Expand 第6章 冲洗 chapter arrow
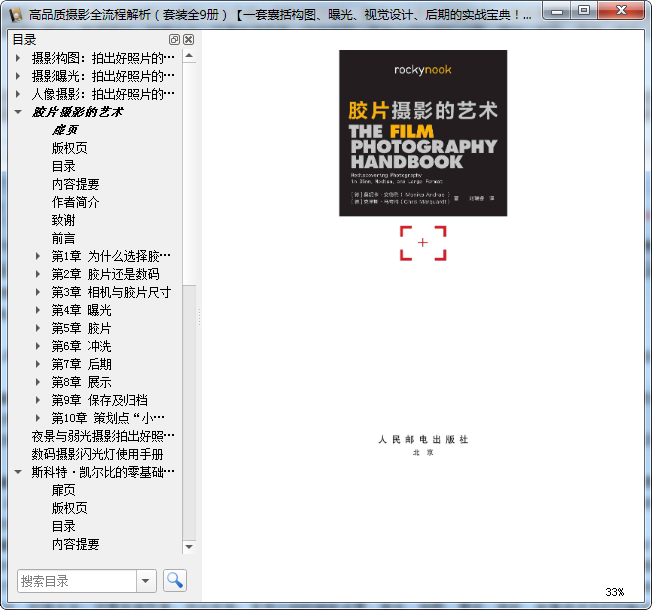The height and width of the screenshot is (610, 652). tap(38, 346)
